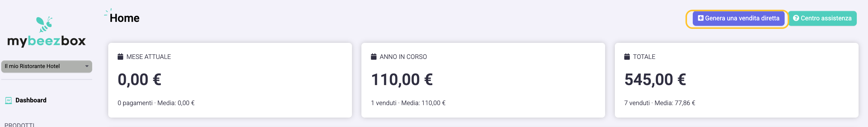This screenshot has width=868, height=127.
Task: Click the 0 pagamenti Media summary text
Action: 156,103
